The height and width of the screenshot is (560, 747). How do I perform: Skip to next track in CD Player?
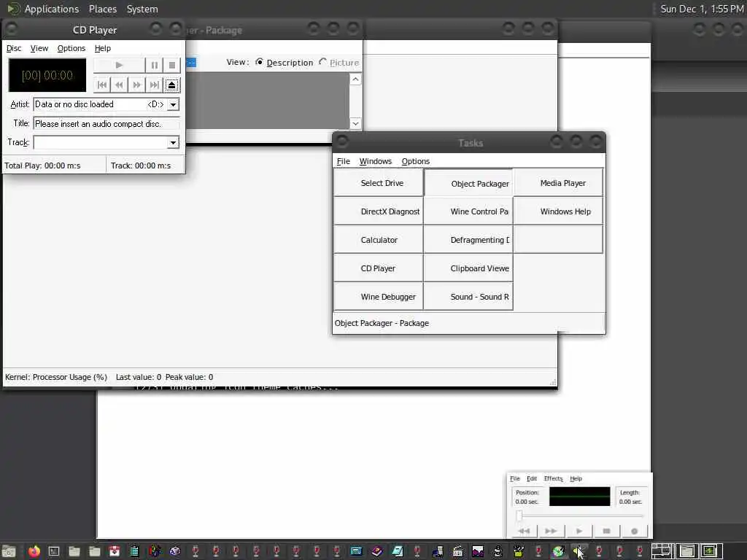tap(155, 85)
